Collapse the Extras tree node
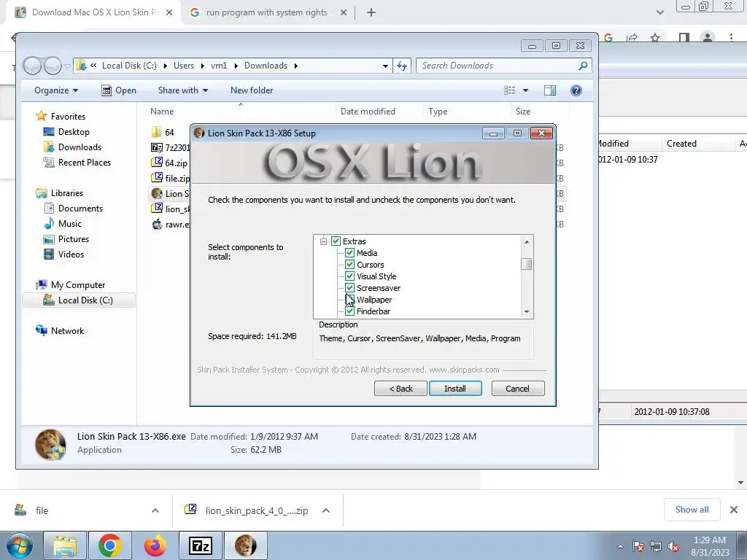747x560 pixels. (x=323, y=241)
